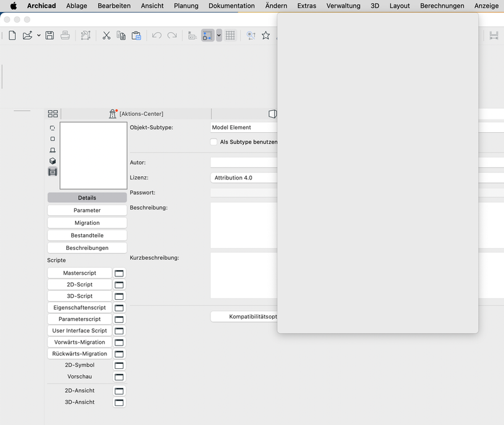Screen dimensions: 504x425
Task: Open the Dokumentation menu
Action: [231, 6]
